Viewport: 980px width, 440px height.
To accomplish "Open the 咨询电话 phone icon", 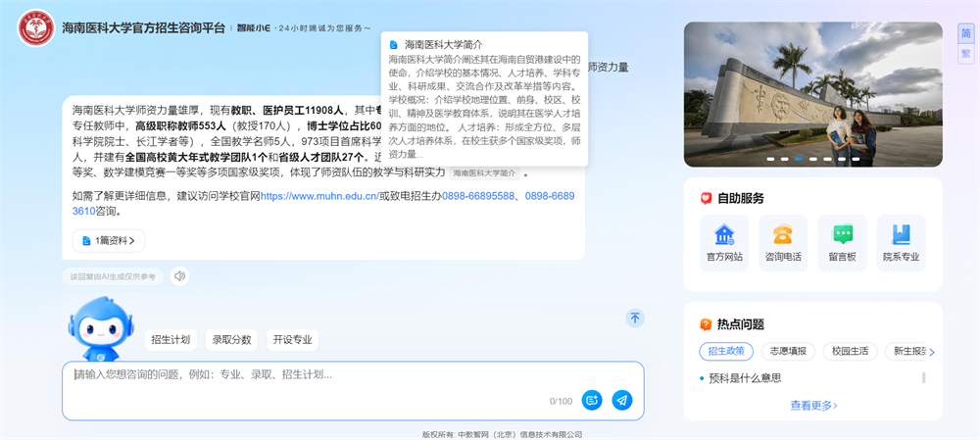I will coord(783,243).
